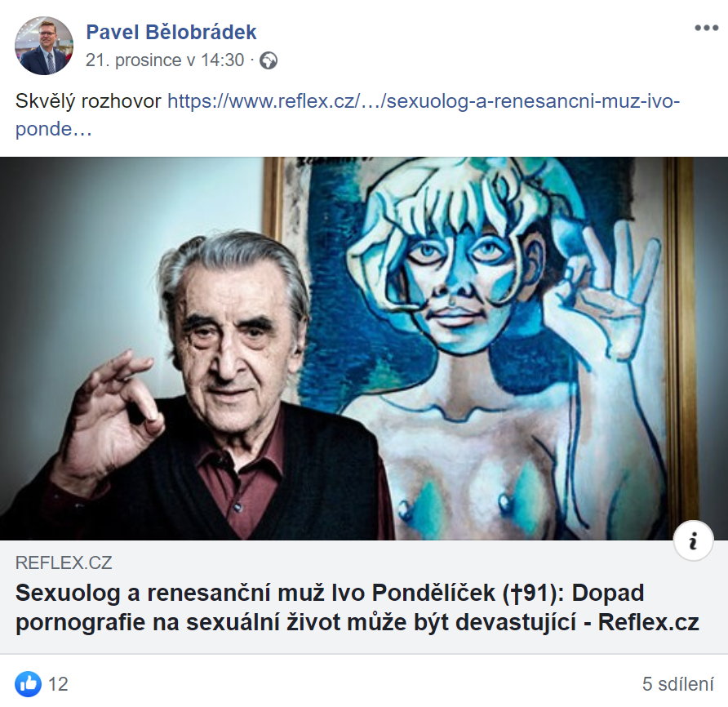
Task: Open the three-dot post options menu
Action: coord(706,28)
